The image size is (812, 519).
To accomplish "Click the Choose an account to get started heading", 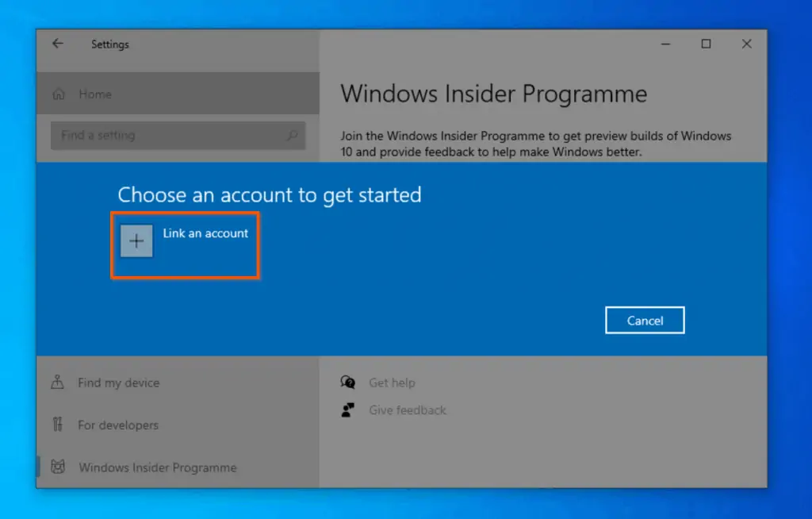I will pos(270,195).
